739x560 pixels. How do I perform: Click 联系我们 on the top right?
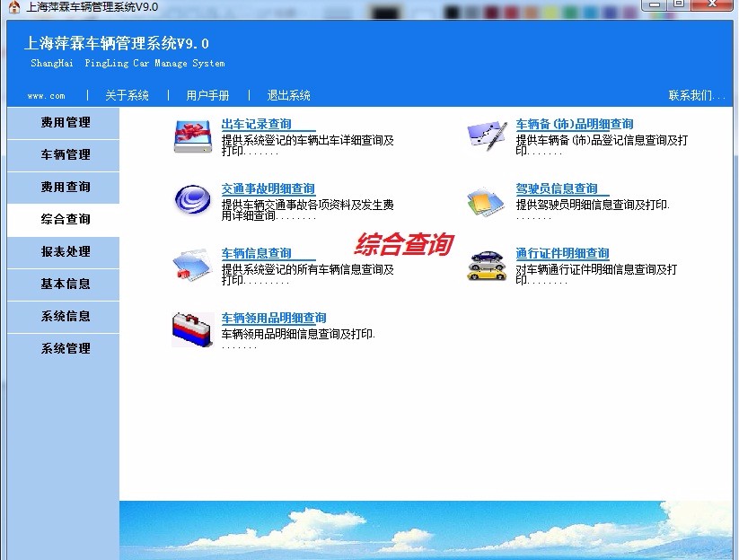(x=699, y=94)
